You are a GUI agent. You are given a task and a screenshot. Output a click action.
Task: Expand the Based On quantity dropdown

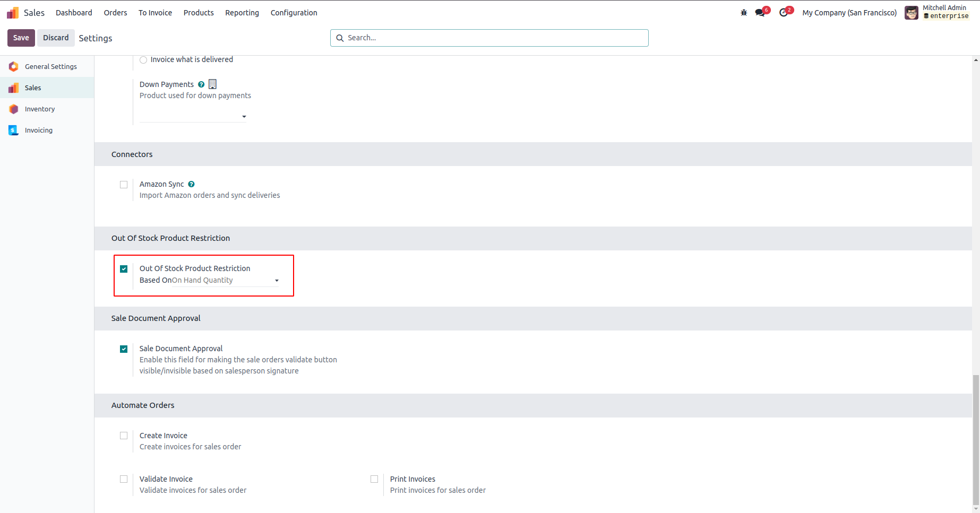(226, 280)
